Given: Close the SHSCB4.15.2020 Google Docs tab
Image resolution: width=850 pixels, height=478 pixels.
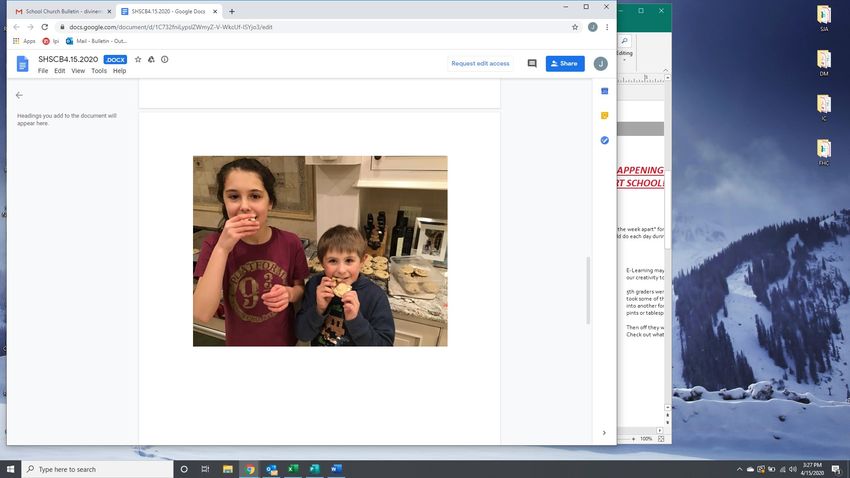Looking at the screenshot, I should [215, 11].
